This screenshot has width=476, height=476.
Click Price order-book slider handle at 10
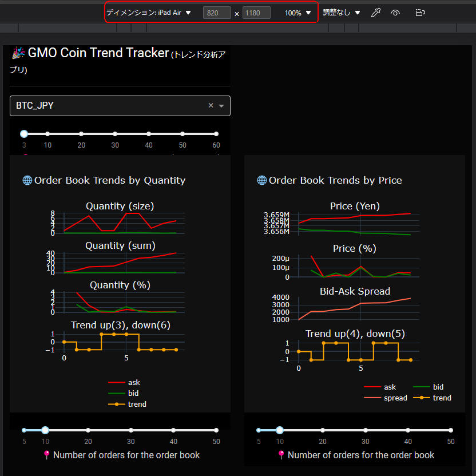click(x=280, y=430)
